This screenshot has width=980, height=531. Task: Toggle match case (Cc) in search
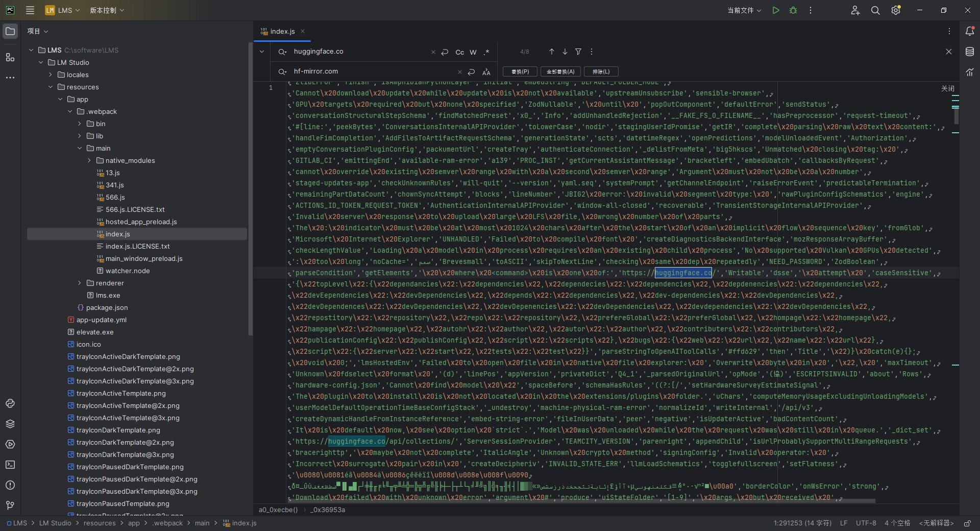[459, 52]
